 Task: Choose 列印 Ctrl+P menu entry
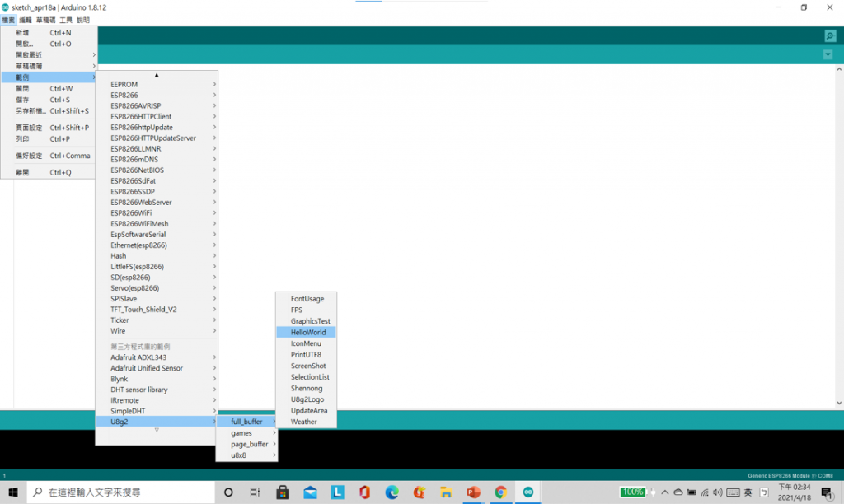point(49,139)
